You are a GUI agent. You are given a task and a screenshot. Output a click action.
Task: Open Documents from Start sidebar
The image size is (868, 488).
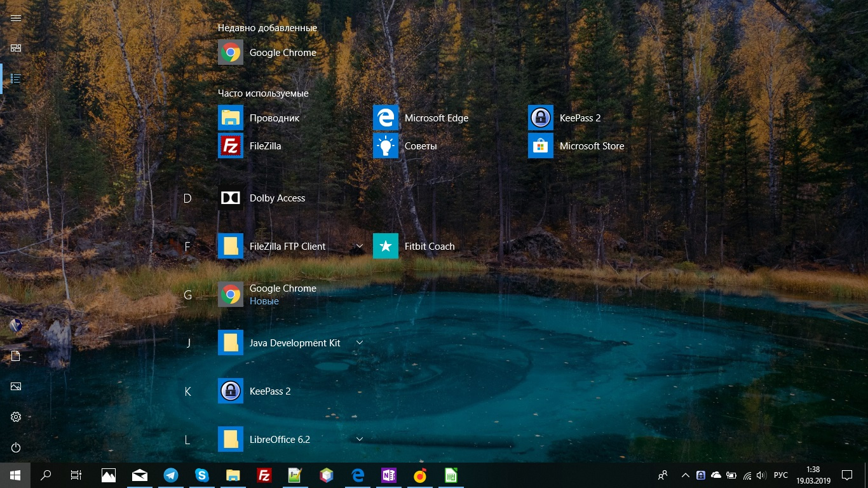[x=16, y=356]
